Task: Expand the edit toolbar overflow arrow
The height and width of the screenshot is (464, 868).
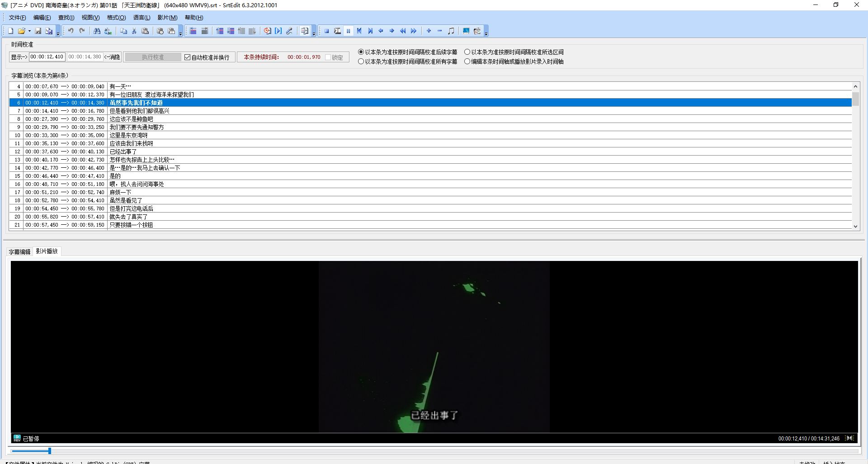Action: point(180,33)
